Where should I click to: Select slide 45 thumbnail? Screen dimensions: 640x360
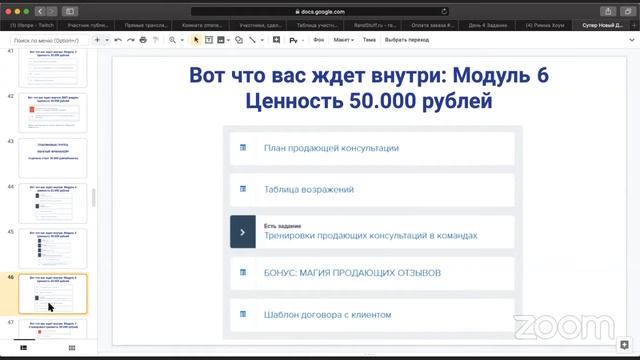pos(53,249)
